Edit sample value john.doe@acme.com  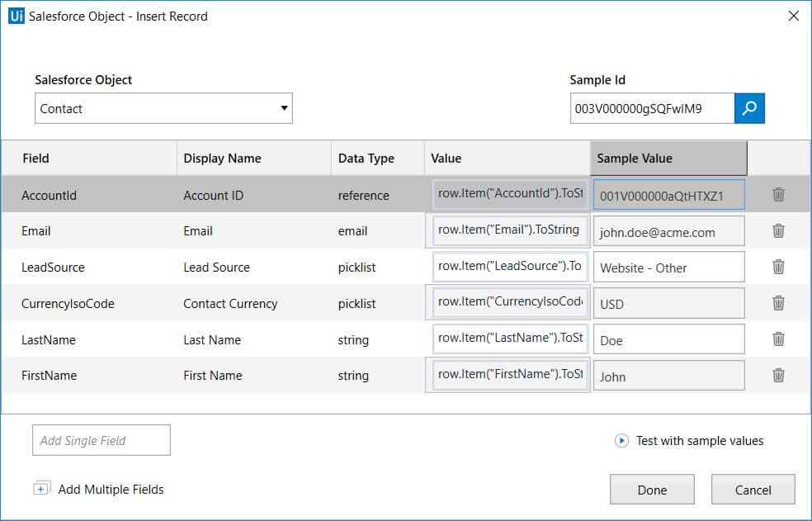(x=669, y=230)
